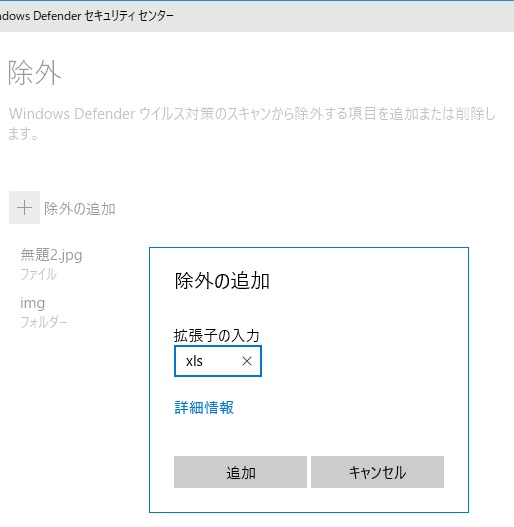Viewport: 514px width, 527px height.
Task: Click the キャンセル button
Action: [377, 472]
